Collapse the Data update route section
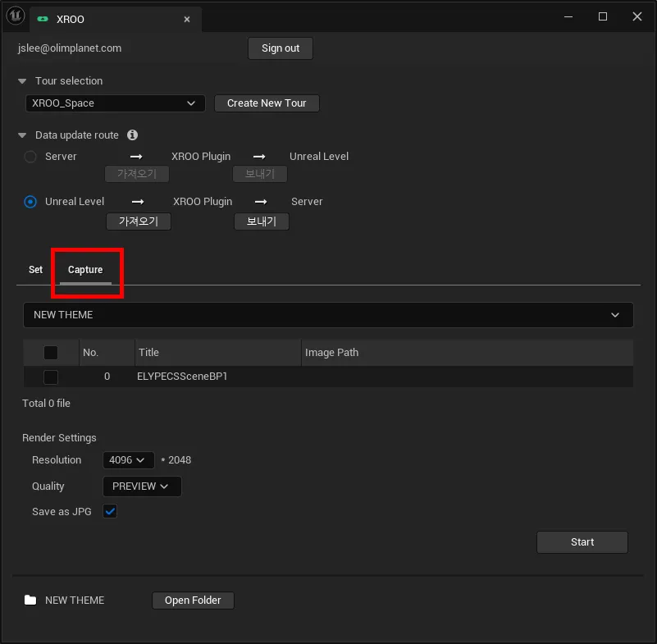This screenshot has width=657, height=644. click(22, 135)
